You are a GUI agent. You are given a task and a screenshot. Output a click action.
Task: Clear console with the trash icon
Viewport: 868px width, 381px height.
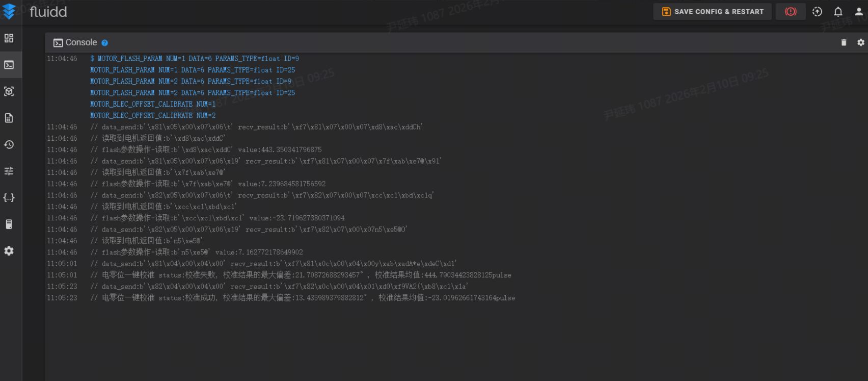[844, 42]
